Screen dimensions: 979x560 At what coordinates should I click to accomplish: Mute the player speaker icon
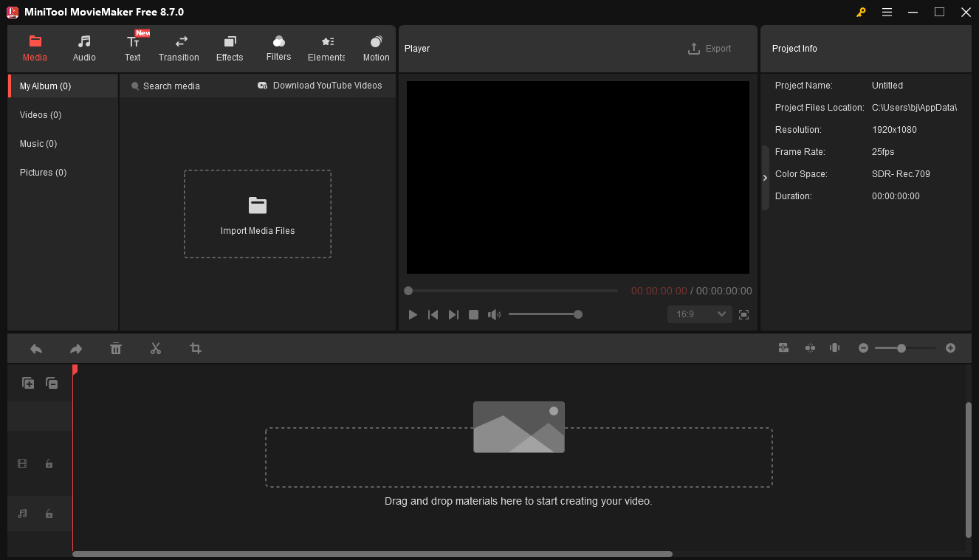pos(494,314)
